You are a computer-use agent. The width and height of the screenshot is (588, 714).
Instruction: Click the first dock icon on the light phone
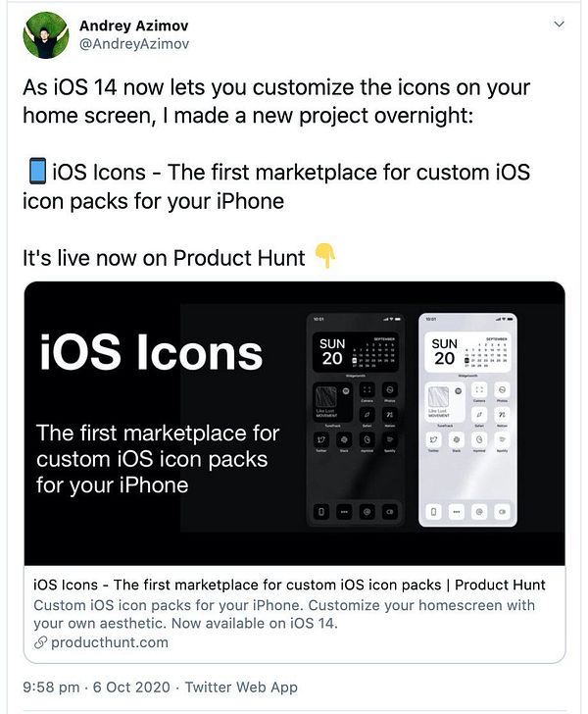[x=433, y=512]
